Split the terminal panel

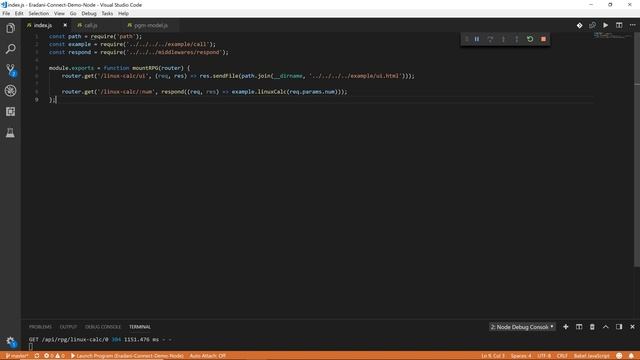pos(579,327)
